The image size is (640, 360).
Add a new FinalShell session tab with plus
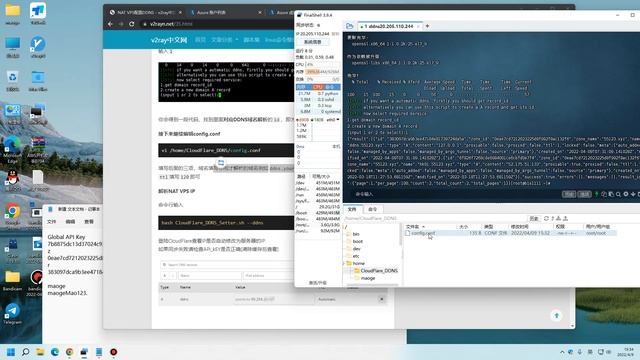click(427, 26)
